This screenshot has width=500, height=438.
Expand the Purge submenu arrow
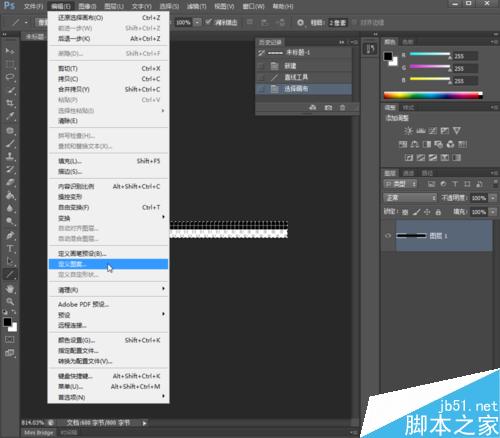point(163,289)
